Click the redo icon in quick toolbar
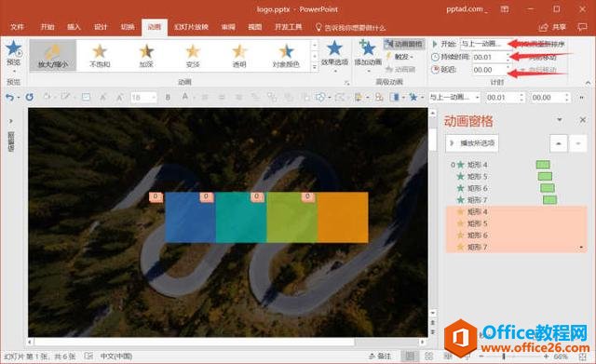Image resolution: width=596 pixels, height=364 pixels. pyautogui.click(x=29, y=97)
